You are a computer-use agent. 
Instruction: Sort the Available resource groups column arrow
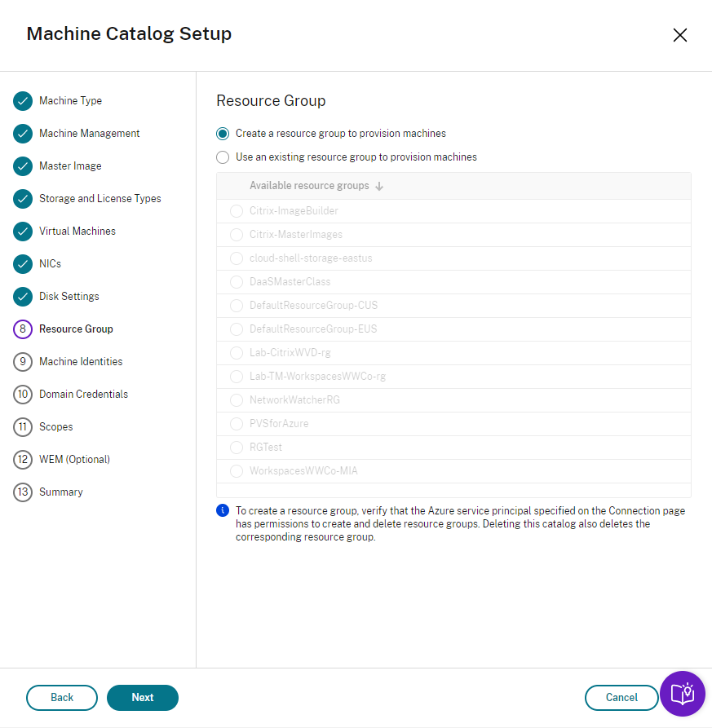pyautogui.click(x=379, y=186)
